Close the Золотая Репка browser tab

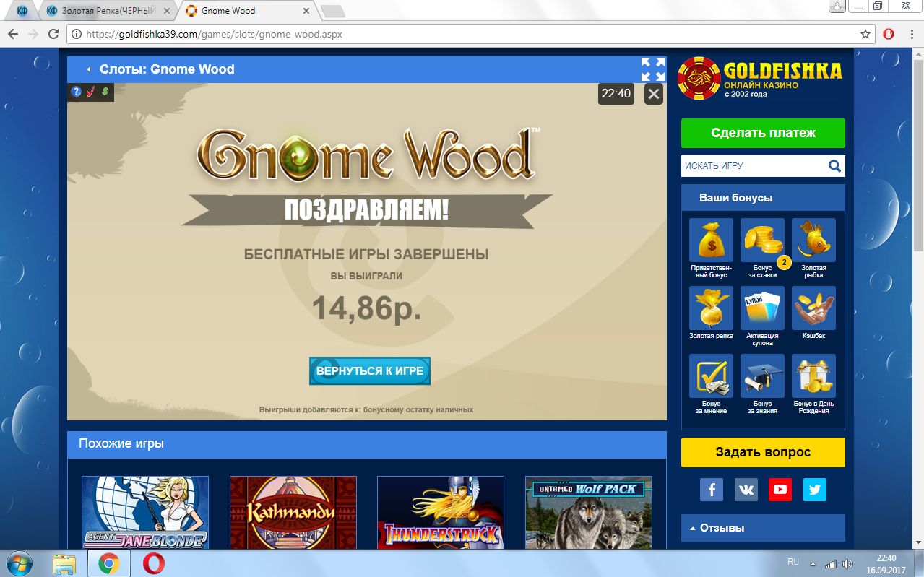[x=167, y=11]
